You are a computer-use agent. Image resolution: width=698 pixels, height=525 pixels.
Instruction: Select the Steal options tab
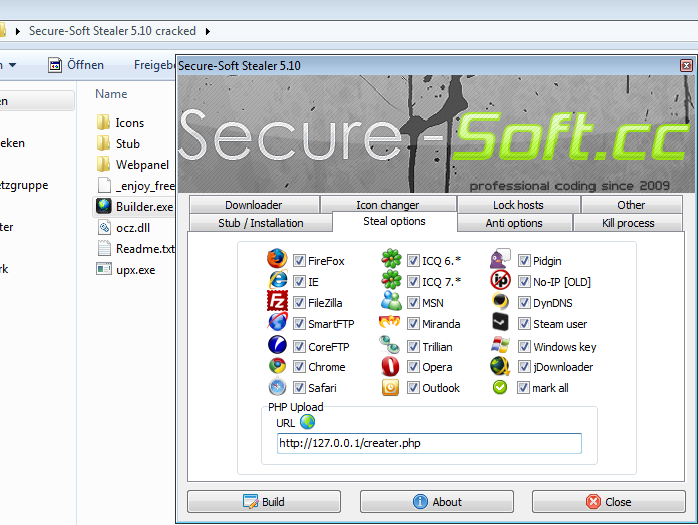click(394, 221)
